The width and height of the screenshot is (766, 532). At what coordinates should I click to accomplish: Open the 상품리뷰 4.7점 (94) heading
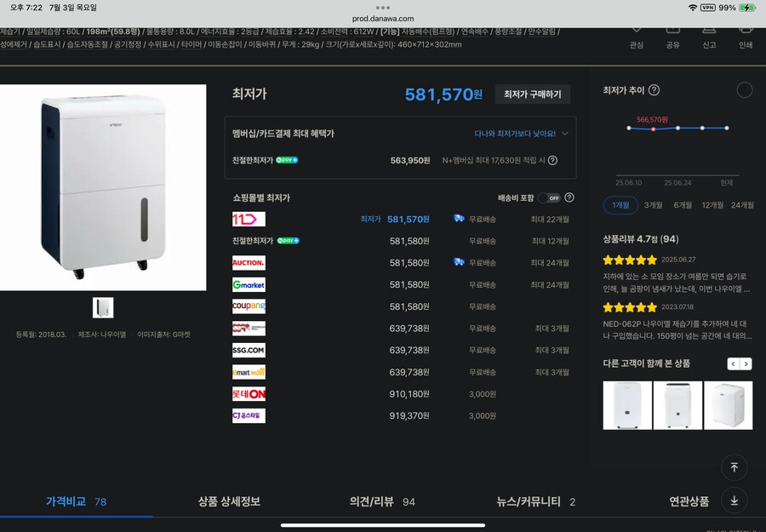tap(640, 239)
